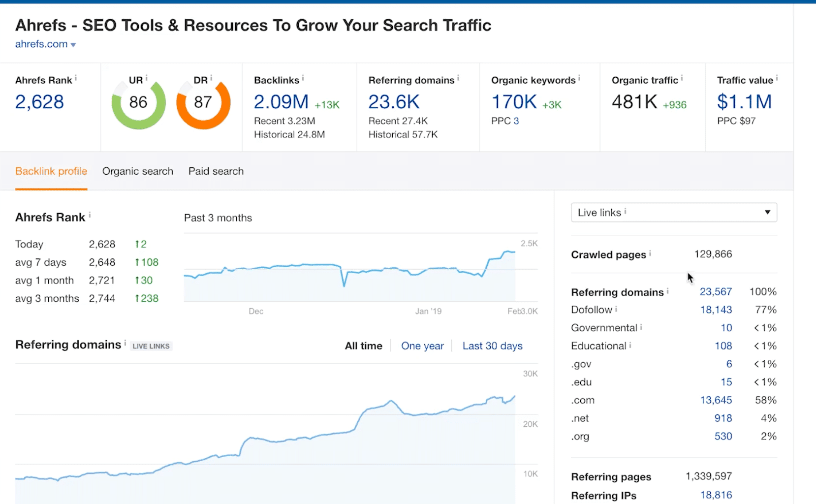The width and height of the screenshot is (816, 504).
Task: Open the 2.09M backlinks value
Action: 281,102
